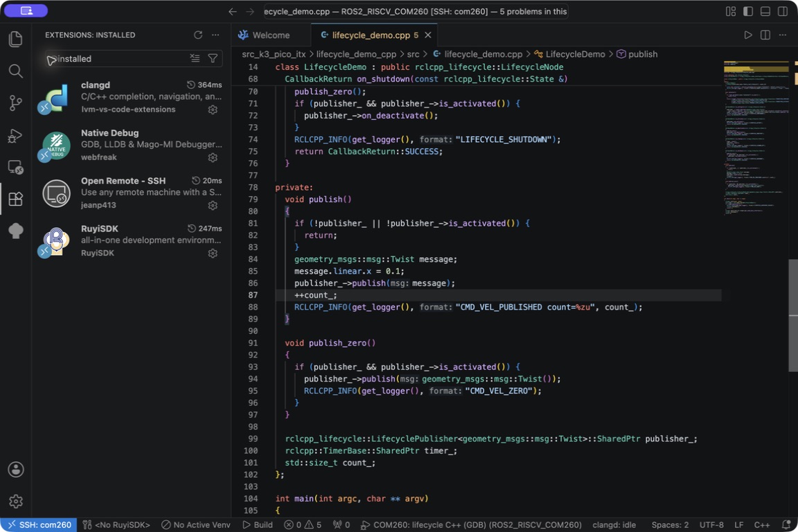
Task: Select the Extensions view icon
Action: click(16, 199)
